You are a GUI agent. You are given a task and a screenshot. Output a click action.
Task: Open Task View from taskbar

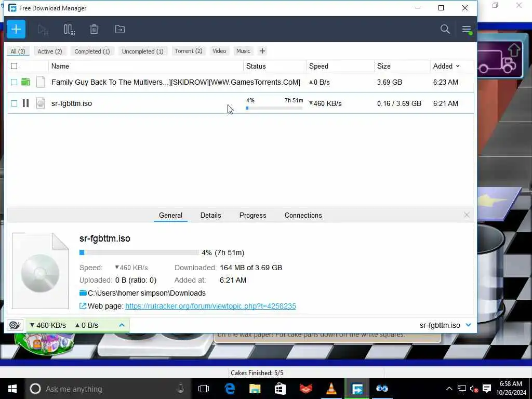point(204,389)
